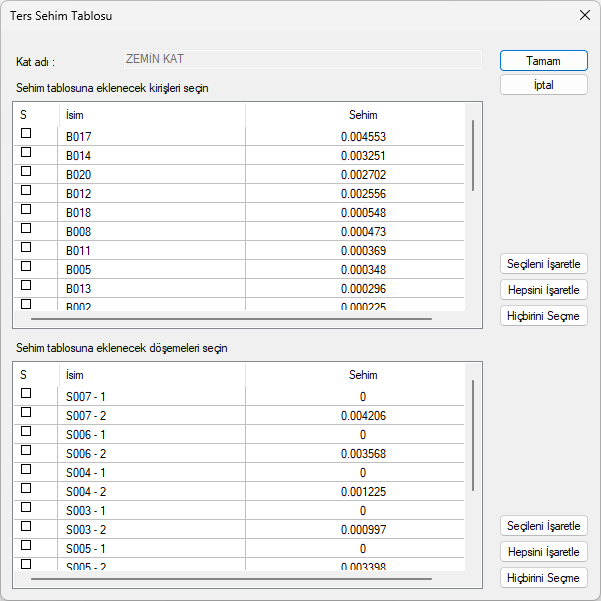Click Hepsini İşaretle for slabs list

click(x=543, y=552)
